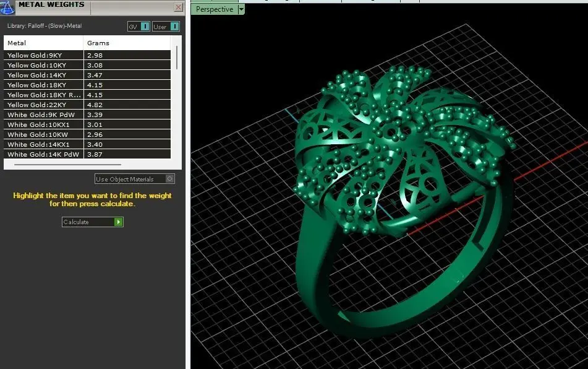
Task: Close the Metal Weights panel
Action: [179, 7]
